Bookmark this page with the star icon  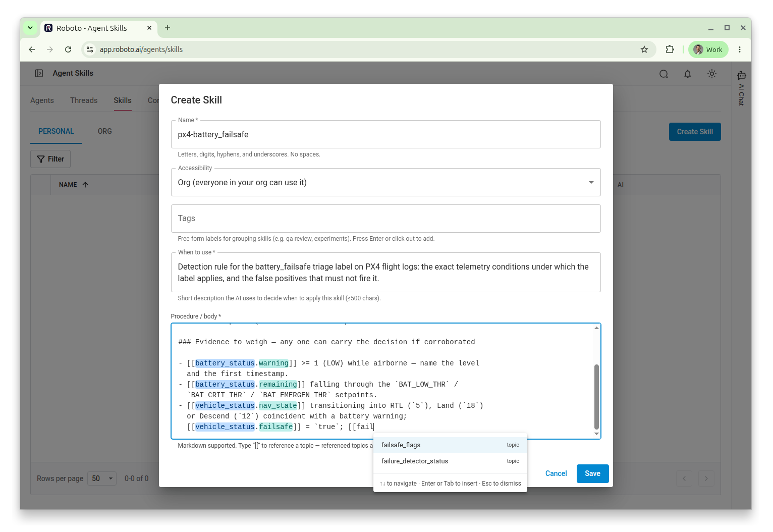point(644,49)
